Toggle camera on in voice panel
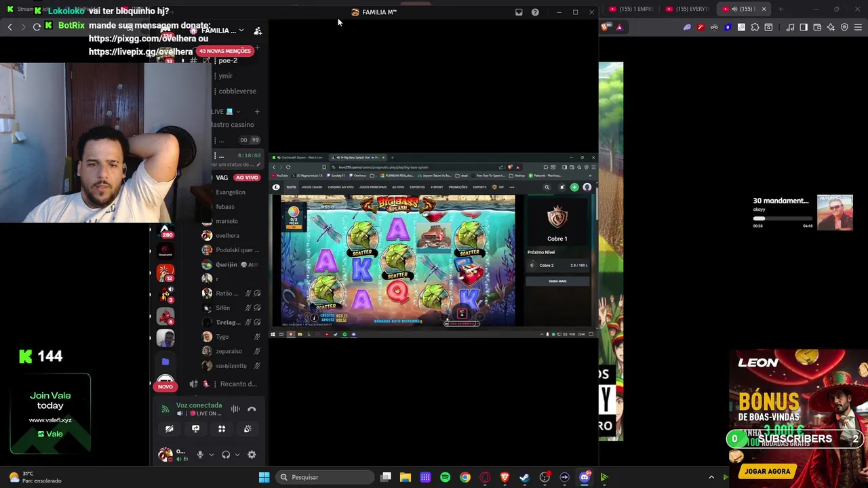Image resolution: width=868 pixels, height=488 pixels. [x=170, y=428]
